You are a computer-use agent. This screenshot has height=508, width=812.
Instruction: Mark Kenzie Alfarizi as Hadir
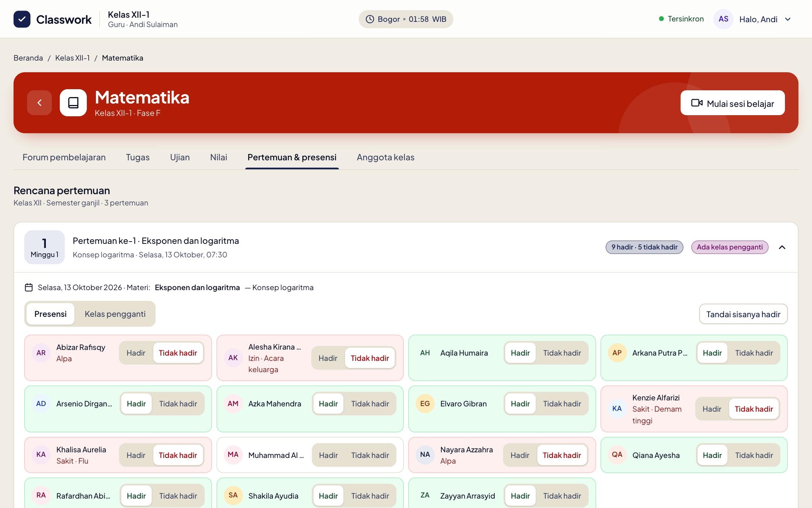[x=712, y=409]
